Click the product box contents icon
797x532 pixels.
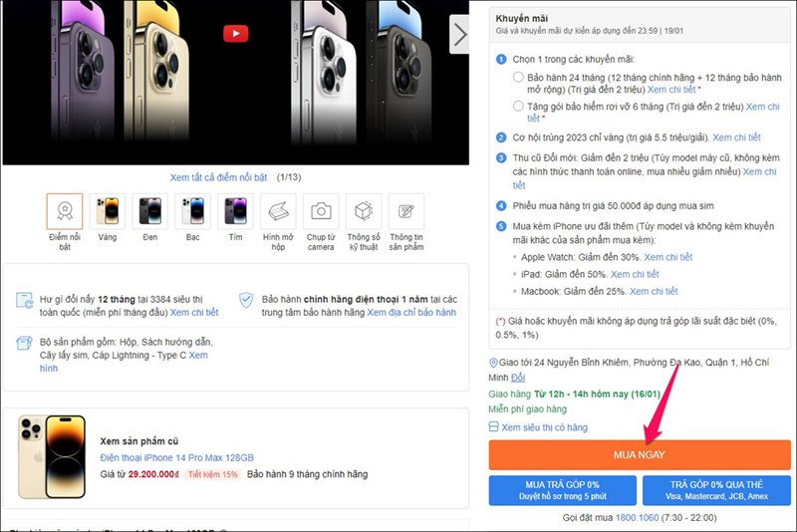(x=24, y=343)
